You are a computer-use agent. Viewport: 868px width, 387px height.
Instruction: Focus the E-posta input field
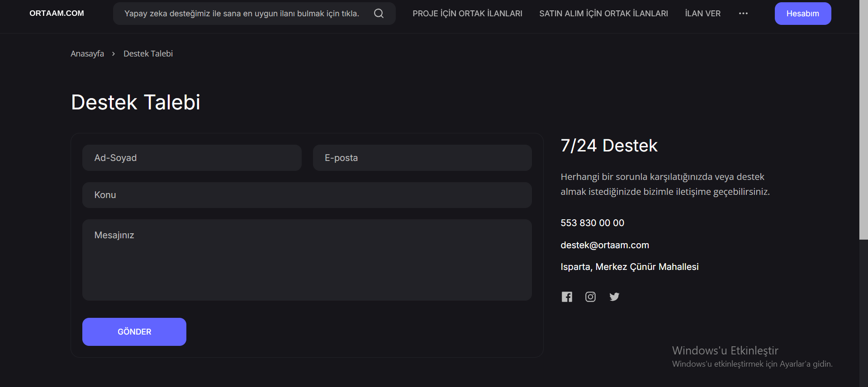coord(422,158)
